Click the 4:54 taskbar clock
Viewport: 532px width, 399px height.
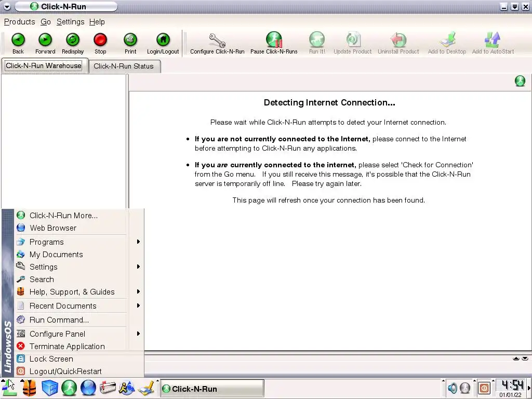[x=512, y=385]
